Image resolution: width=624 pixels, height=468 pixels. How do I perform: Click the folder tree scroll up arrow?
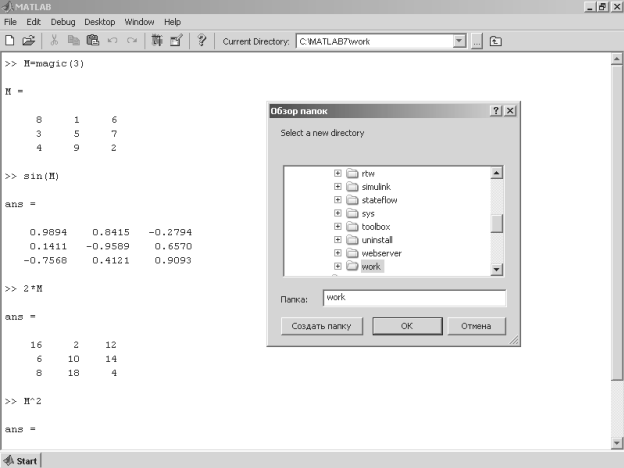(x=497, y=173)
